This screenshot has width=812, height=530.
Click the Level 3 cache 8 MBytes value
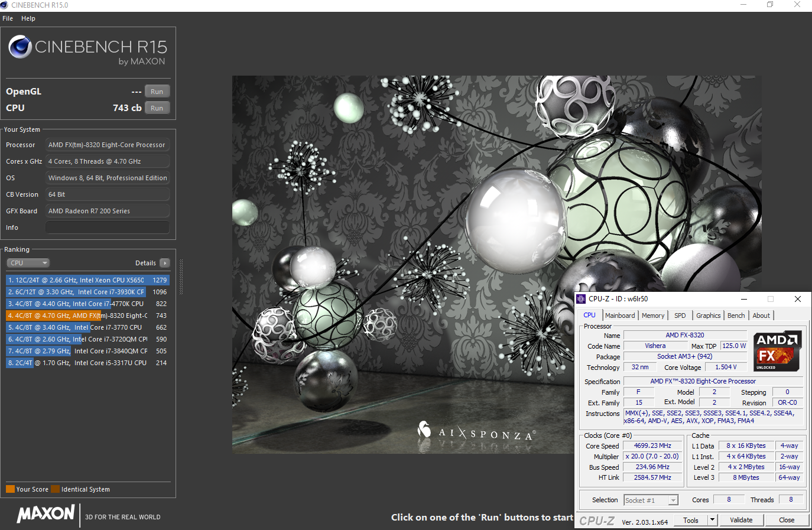tap(746, 478)
